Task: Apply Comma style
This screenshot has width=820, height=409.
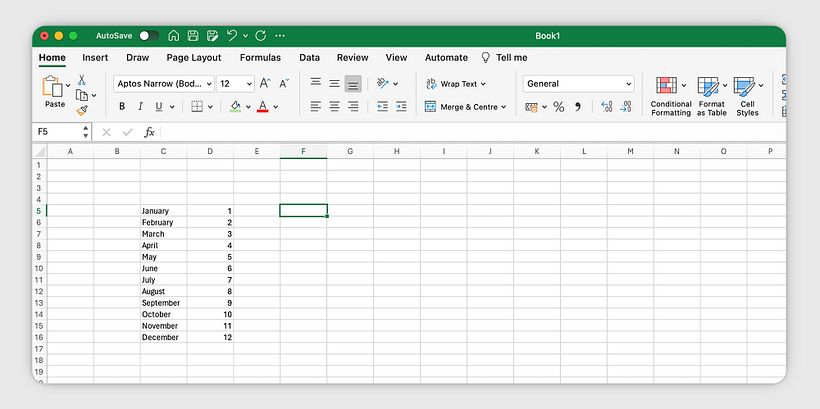Action: (577, 107)
